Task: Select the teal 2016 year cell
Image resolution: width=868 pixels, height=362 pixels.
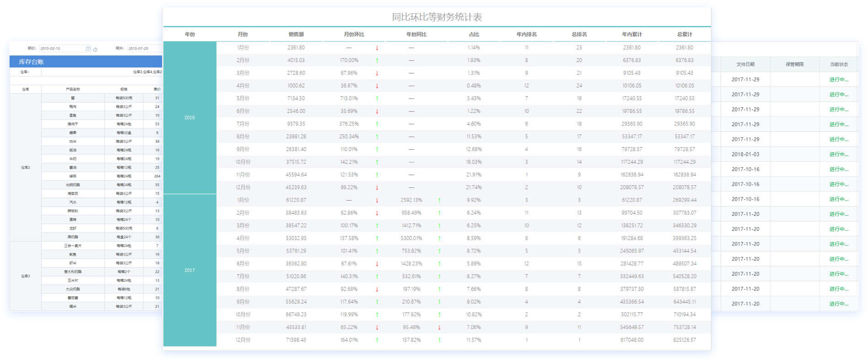Action: point(190,118)
